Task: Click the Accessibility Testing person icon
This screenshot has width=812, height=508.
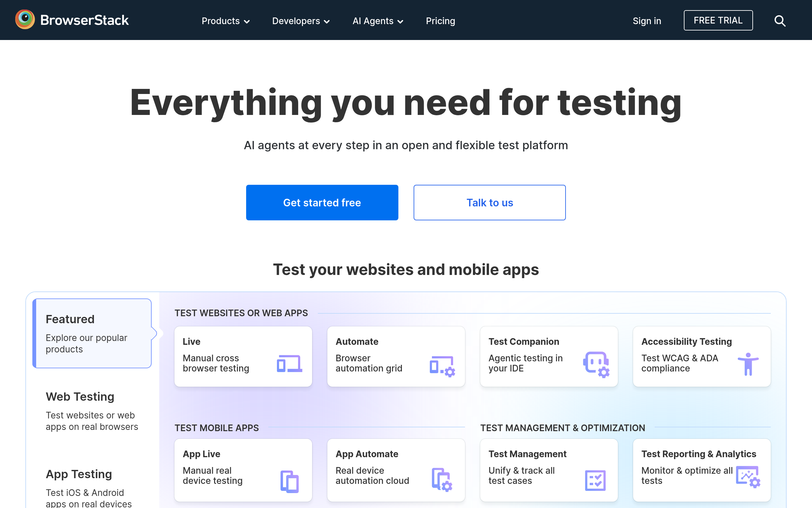Action: [748, 364]
